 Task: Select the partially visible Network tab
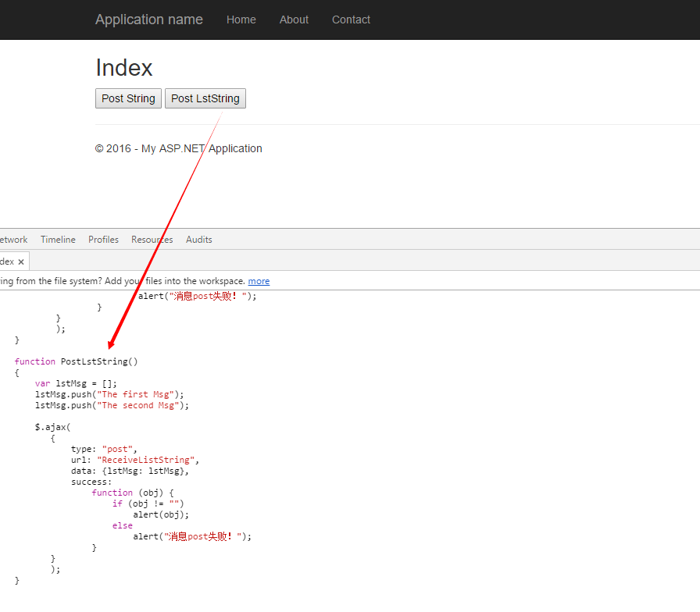[13, 240]
